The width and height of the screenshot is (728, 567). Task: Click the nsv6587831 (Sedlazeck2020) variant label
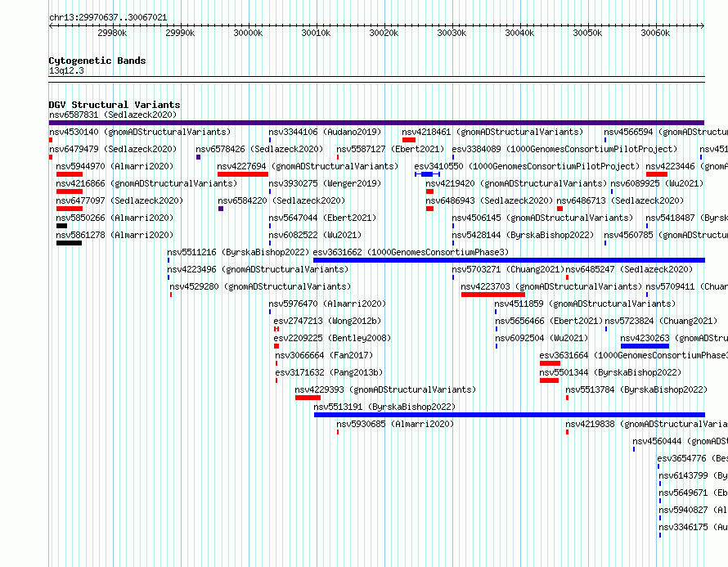[x=113, y=115]
